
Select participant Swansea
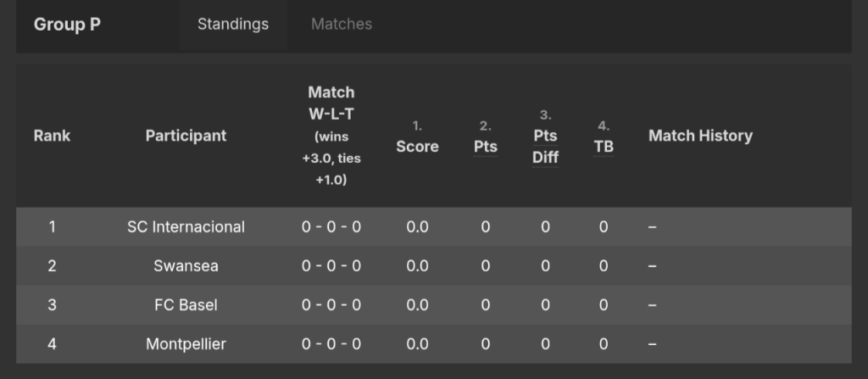pyautogui.click(x=186, y=266)
